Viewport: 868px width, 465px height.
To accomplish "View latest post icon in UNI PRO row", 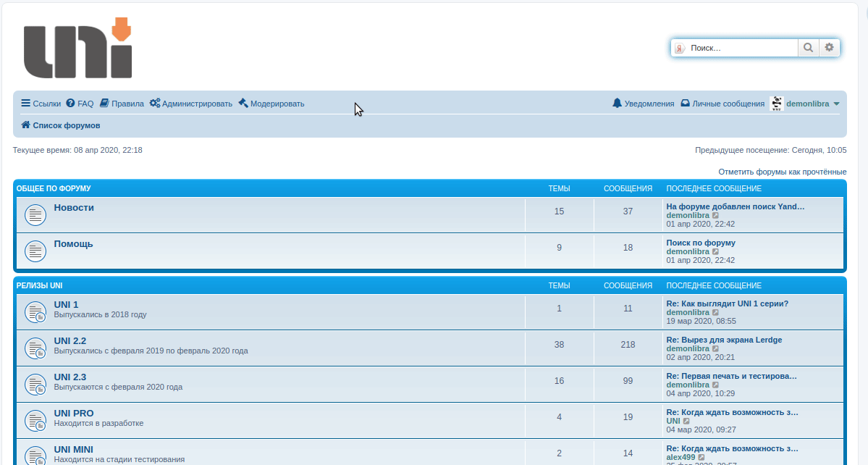I will [x=686, y=422].
